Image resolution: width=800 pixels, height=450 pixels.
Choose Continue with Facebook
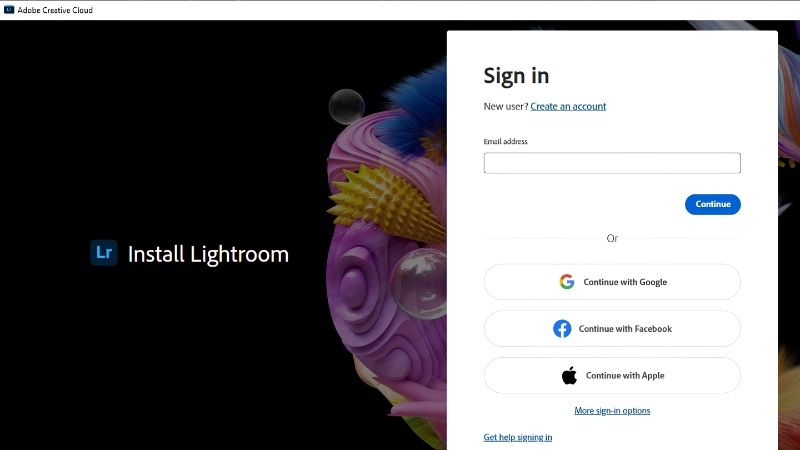click(612, 329)
